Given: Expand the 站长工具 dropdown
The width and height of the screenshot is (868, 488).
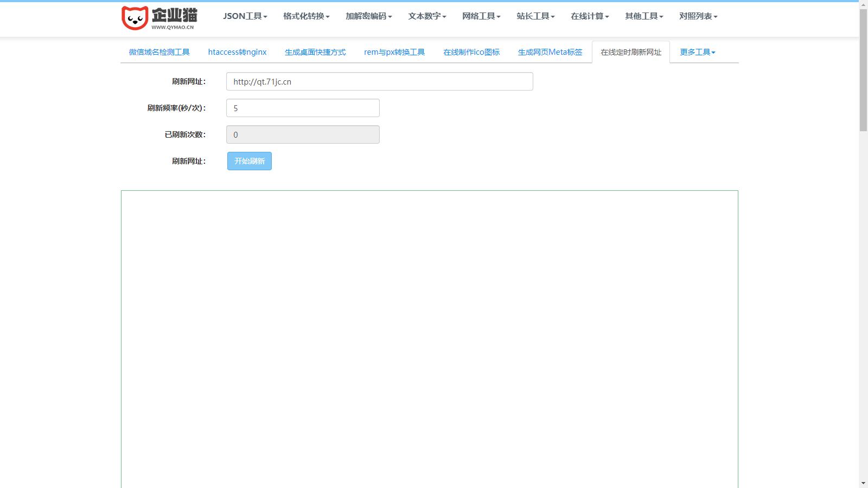Looking at the screenshot, I should (535, 16).
